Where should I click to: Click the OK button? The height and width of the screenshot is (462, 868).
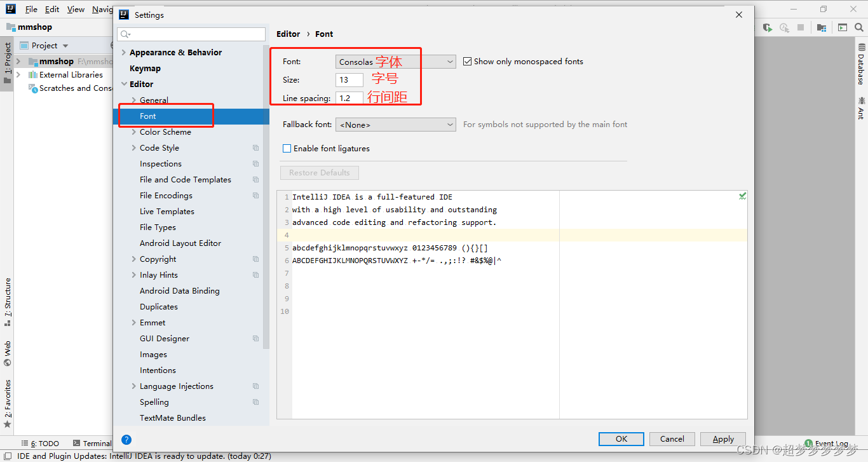tap(621, 439)
